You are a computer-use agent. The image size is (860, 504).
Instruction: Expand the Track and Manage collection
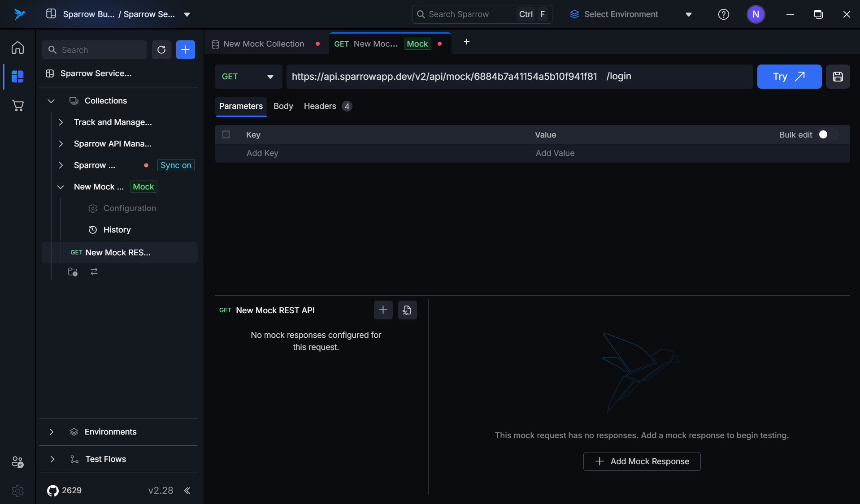61,122
